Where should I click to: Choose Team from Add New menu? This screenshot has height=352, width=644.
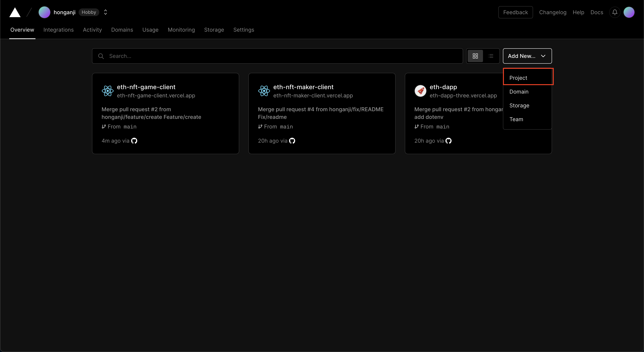click(x=527, y=119)
